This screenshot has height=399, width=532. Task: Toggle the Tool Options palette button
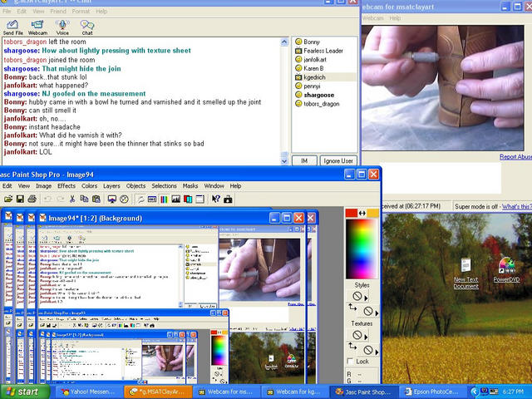click(x=152, y=199)
